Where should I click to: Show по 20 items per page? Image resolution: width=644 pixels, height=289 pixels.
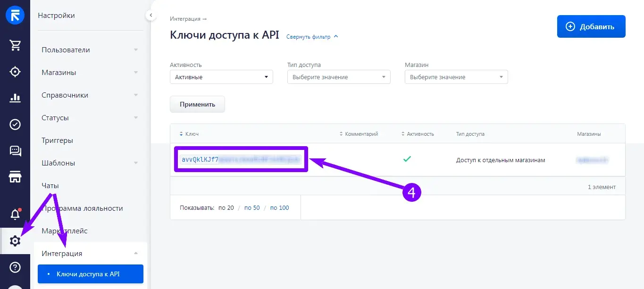pos(226,207)
